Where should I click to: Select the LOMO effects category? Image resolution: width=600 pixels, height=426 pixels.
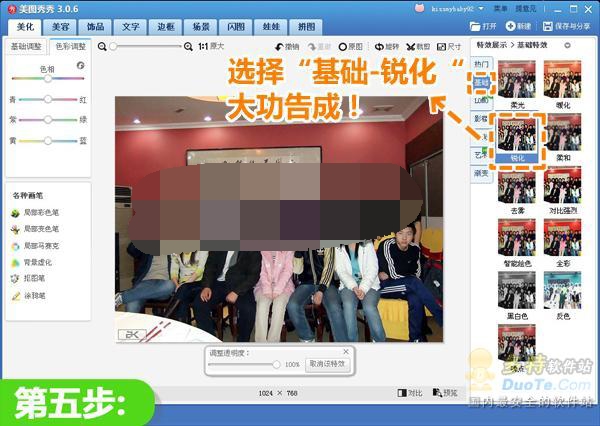[x=481, y=100]
